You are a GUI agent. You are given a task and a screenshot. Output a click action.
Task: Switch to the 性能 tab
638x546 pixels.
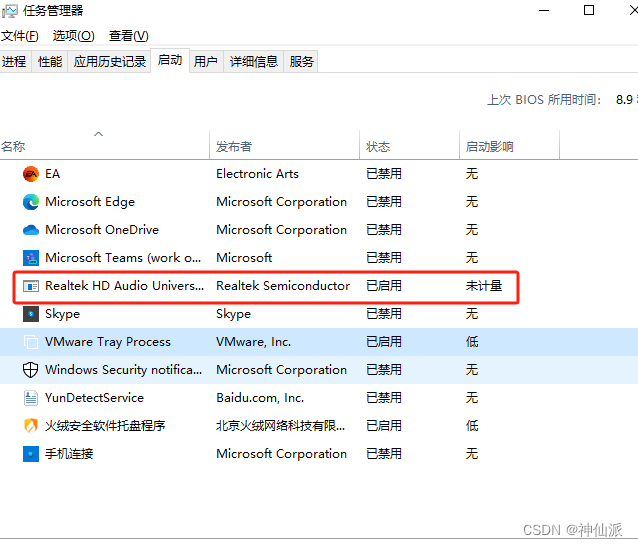click(x=50, y=62)
